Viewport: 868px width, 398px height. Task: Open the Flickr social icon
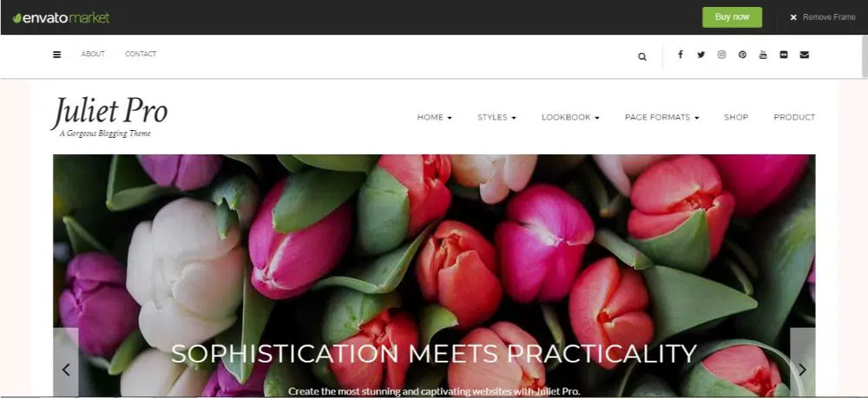point(783,54)
